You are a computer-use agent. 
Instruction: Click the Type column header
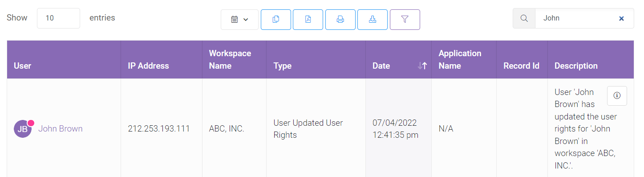pyautogui.click(x=316, y=60)
